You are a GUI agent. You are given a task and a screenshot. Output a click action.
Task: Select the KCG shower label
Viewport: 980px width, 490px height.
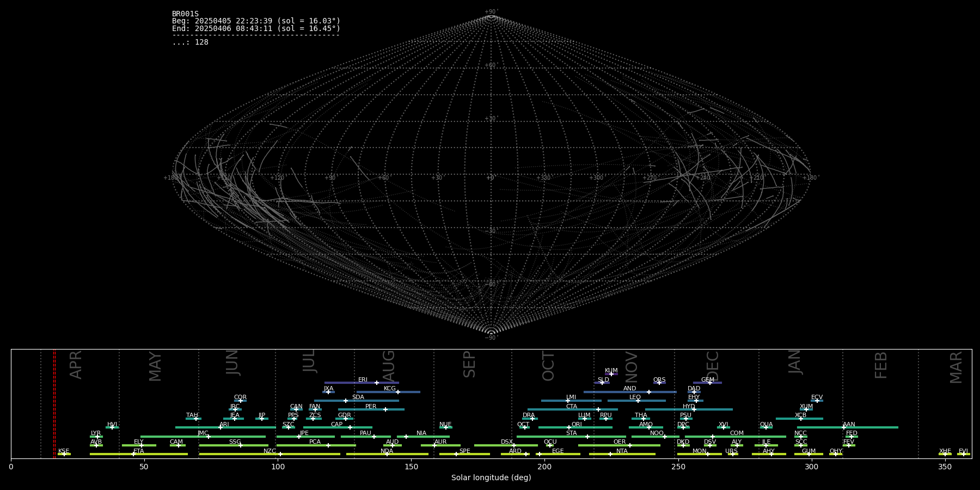pos(390,389)
